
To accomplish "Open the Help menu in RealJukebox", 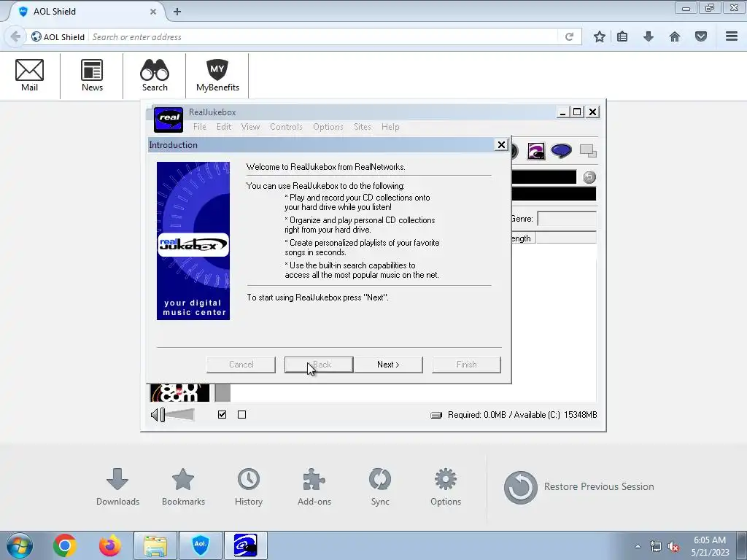I will 390,127.
